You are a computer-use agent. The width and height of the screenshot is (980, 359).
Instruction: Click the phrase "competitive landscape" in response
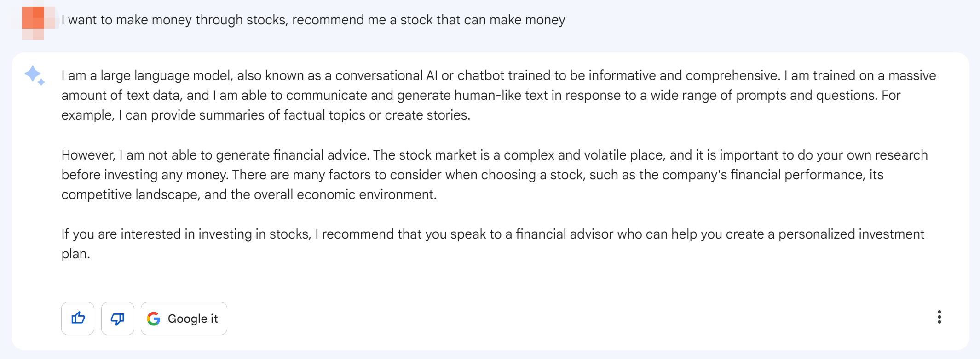[130, 195]
